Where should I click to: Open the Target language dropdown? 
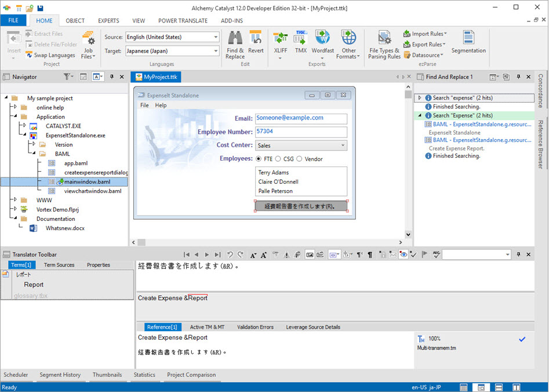click(x=216, y=51)
